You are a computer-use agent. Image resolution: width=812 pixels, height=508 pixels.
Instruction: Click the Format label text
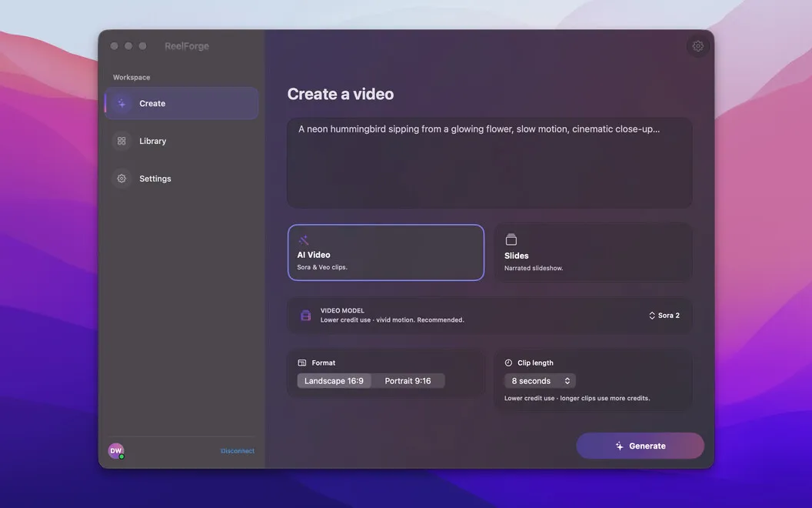pyautogui.click(x=323, y=363)
